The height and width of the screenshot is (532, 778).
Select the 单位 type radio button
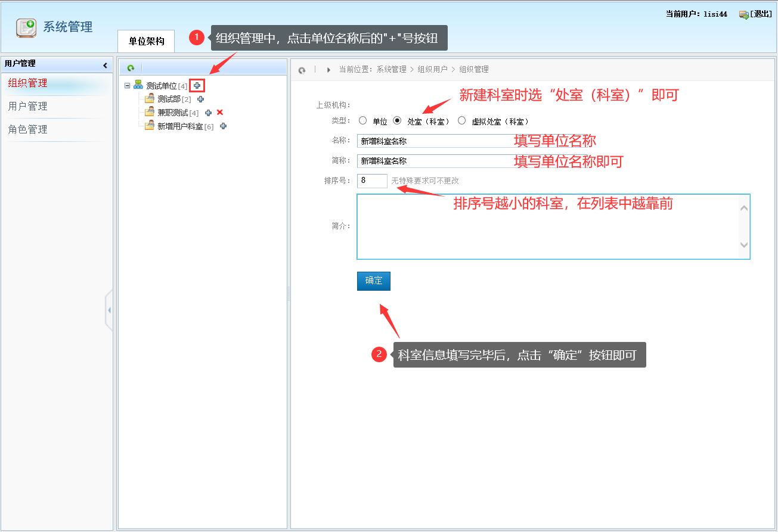[x=363, y=120]
